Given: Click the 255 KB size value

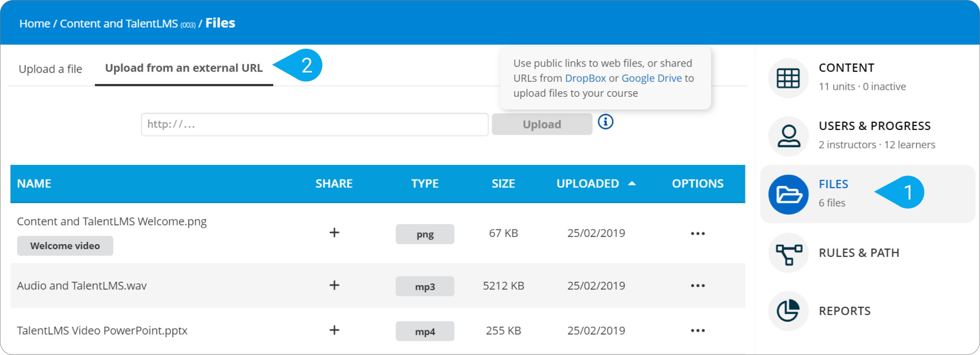Looking at the screenshot, I should 503,331.
